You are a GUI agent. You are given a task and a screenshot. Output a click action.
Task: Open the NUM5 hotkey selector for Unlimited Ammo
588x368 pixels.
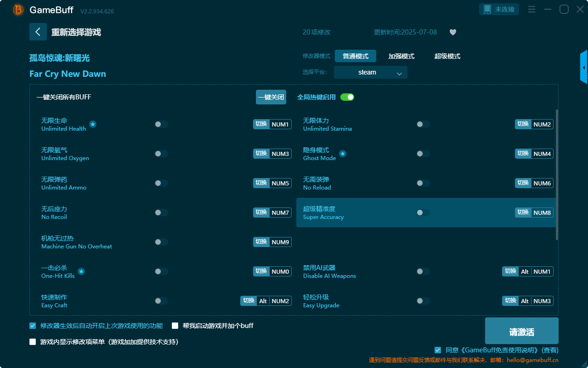(280, 183)
